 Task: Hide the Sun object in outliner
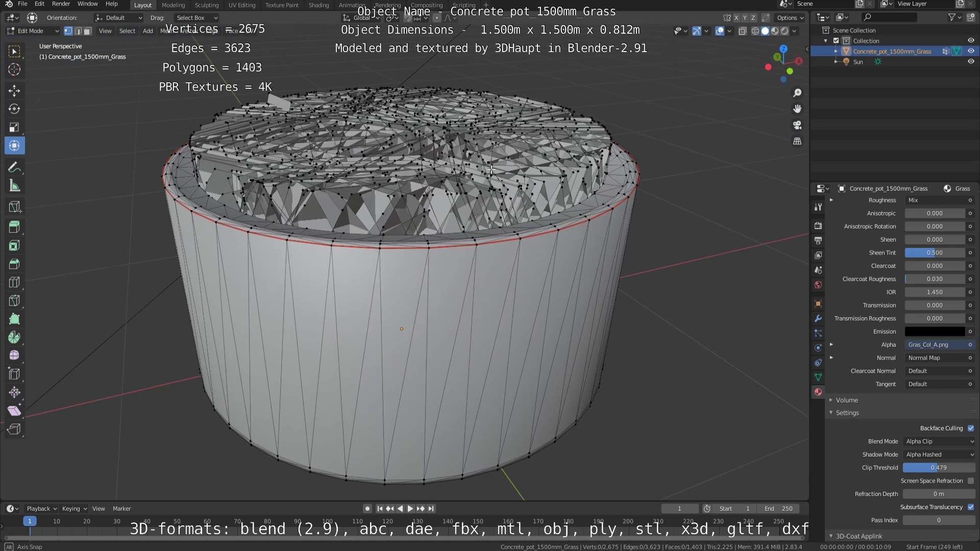pos(971,62)
